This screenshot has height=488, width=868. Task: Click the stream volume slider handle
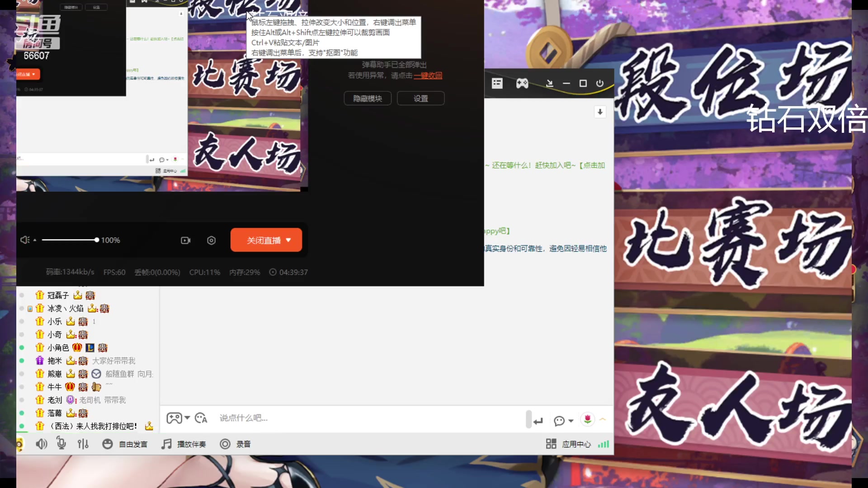tap(96, 240)
